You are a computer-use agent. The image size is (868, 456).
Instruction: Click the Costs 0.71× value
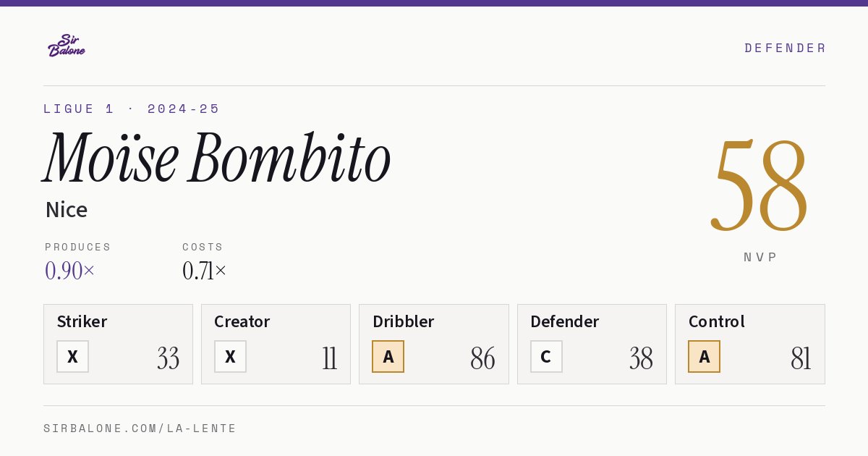pos(204,271)
